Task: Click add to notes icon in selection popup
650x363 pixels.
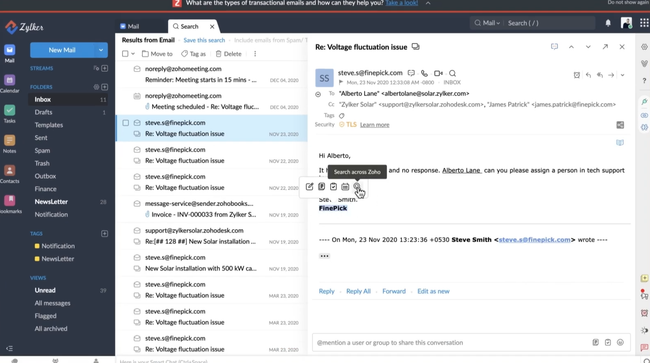Action: pyautogui.click(x=321, y=187)
